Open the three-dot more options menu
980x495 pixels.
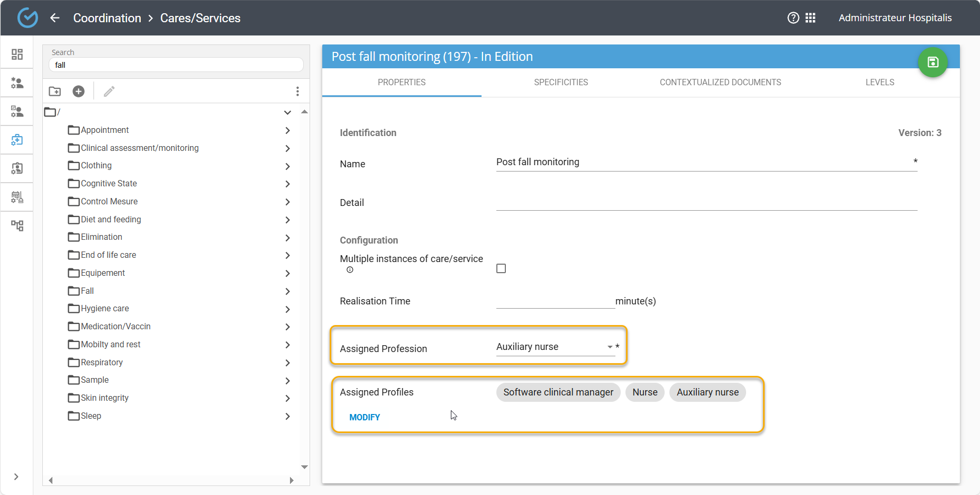coord(297,92)
